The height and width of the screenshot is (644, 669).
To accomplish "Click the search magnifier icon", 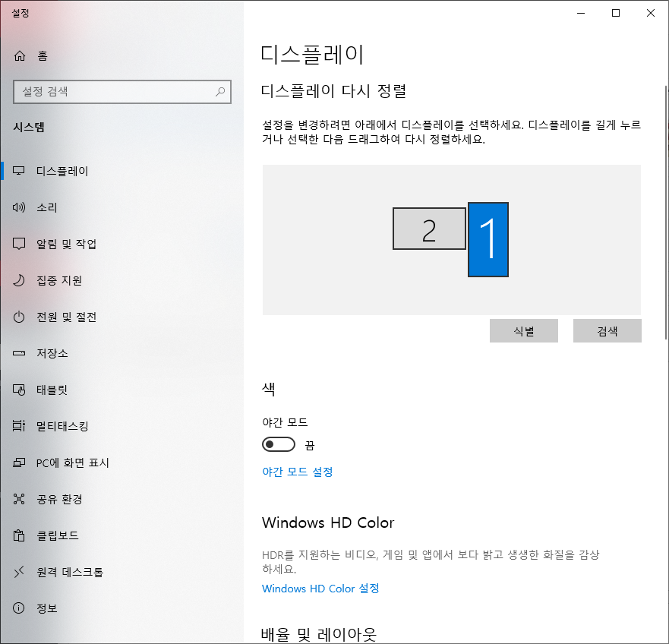I will (x=220, y=92).
